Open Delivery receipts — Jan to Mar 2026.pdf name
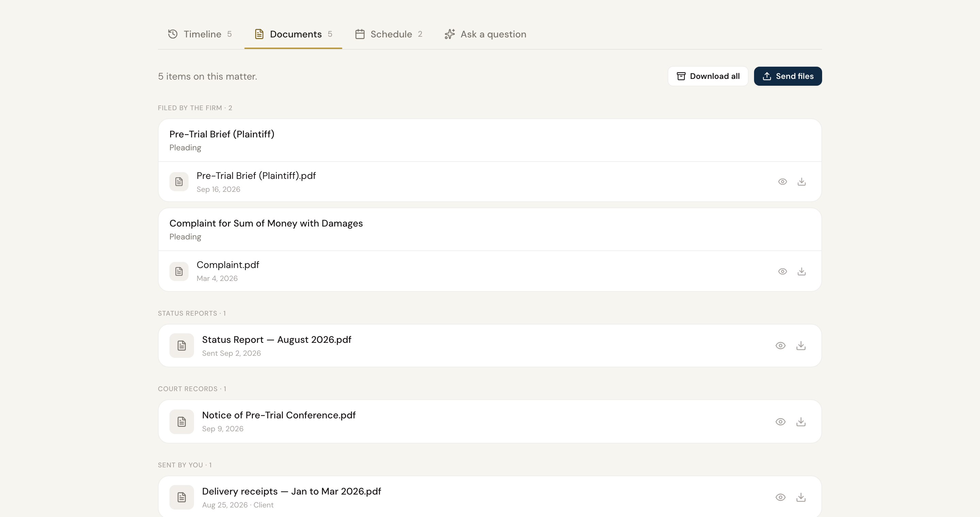The image size is (980, 517). [x=291, y=491]
